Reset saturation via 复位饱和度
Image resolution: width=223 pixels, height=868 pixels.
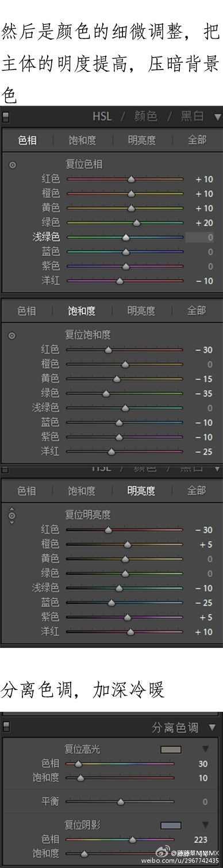[87, 334]
